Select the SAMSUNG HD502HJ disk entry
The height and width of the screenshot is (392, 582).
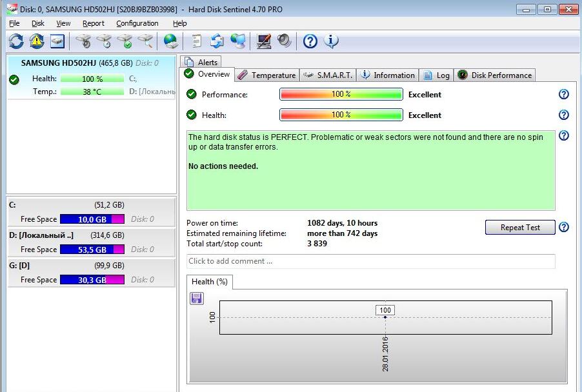pos(92,77)
